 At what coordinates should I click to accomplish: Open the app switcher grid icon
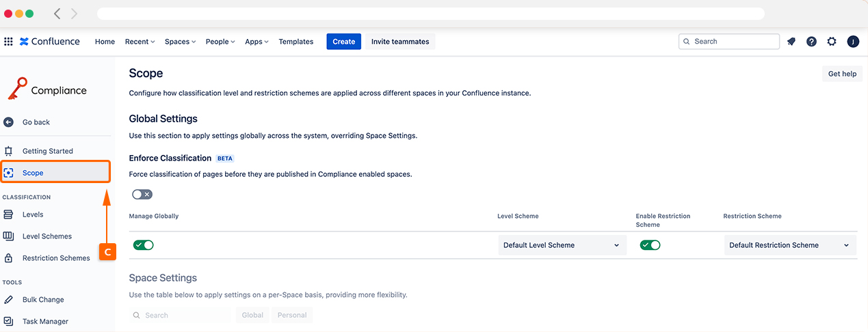(8, 42)
